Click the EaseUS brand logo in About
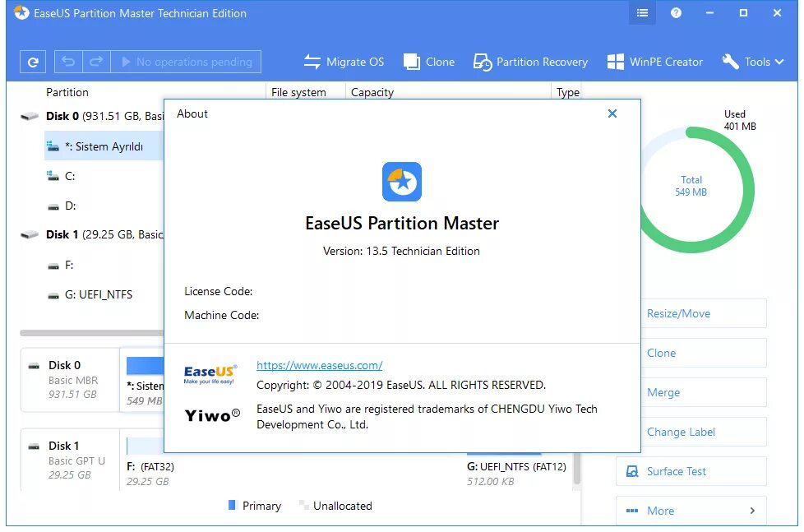The width and height of the screenshot is (804, 532). pos(210,374)
